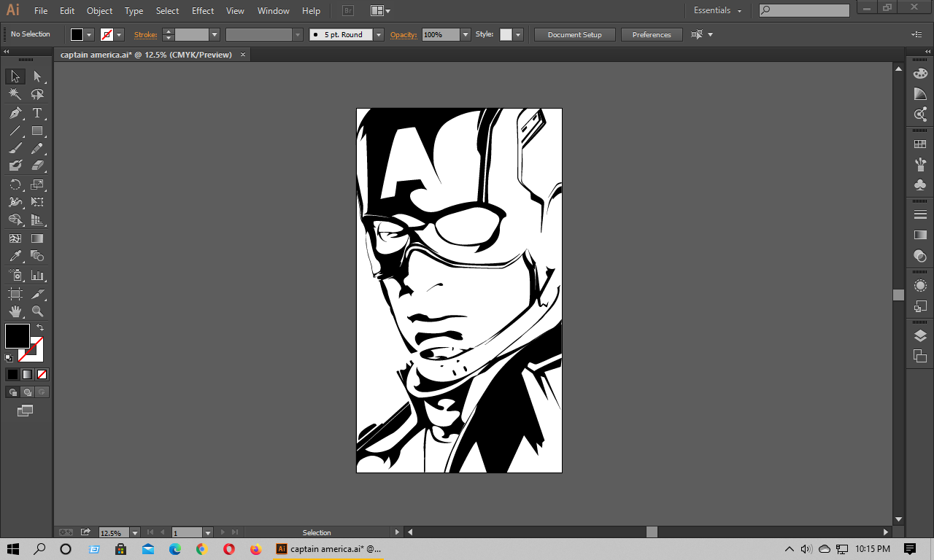Screen dimensions: 934x560
Task: Expand Opacity percentage dropdown
Action: [466, 34]
